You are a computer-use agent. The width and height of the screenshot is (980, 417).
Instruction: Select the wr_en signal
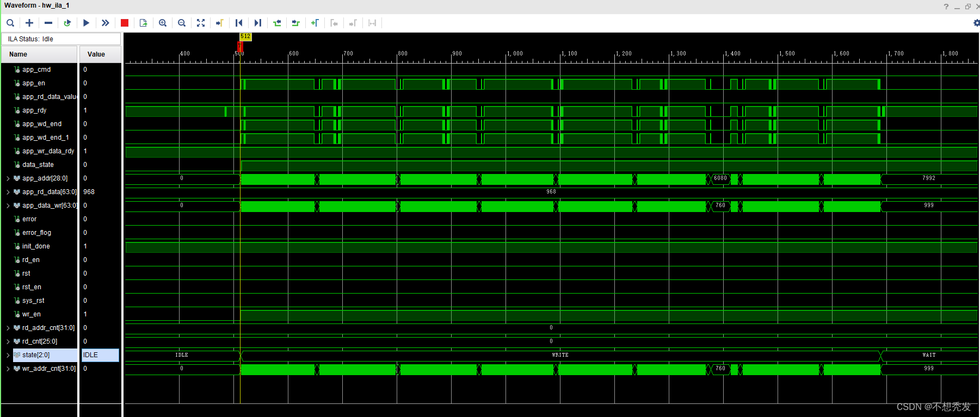point(32,314)
